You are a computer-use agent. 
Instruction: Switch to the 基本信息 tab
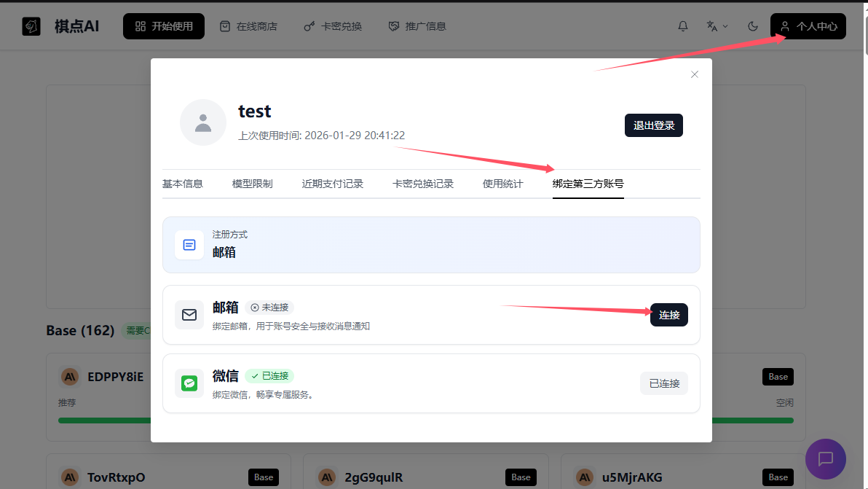point(183,184)
